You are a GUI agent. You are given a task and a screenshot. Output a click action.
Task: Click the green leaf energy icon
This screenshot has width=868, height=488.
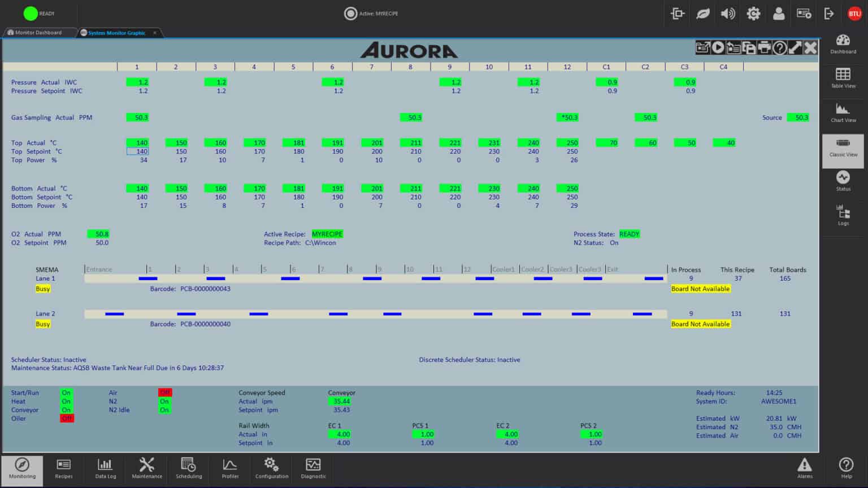702,14
